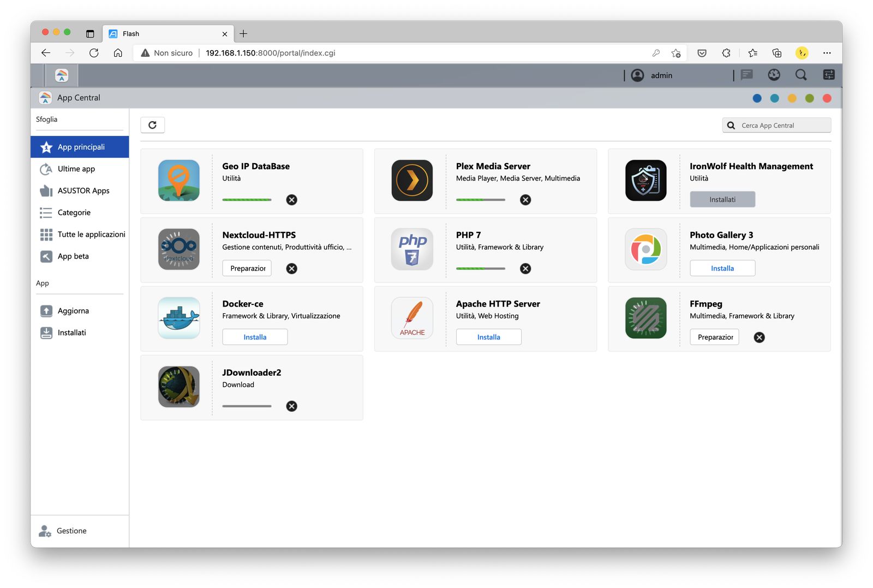Open the notifications message icon
Viewport: 873px width, 588px height.
click(747, 75)
